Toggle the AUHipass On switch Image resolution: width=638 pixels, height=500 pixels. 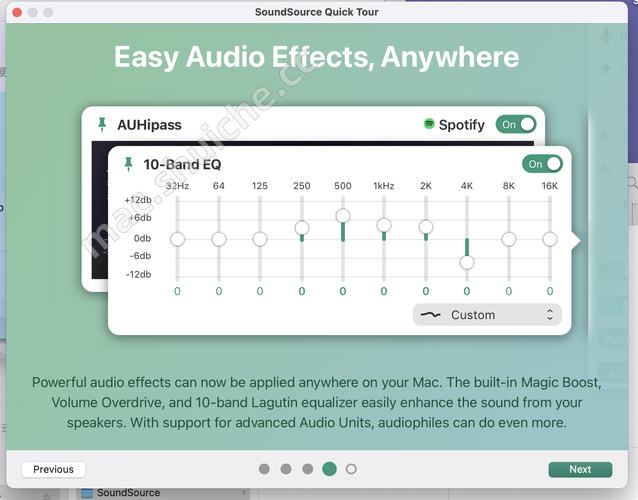[516, 125]
